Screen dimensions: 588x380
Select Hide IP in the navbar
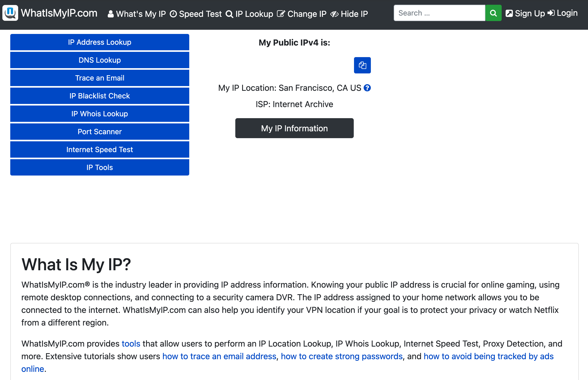pos(349,14)
